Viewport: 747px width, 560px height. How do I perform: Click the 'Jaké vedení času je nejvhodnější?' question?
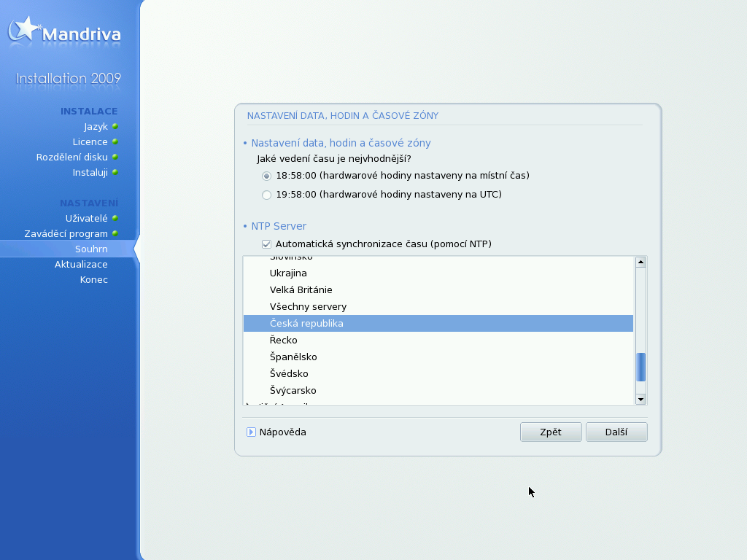click(x=334, y=158)
